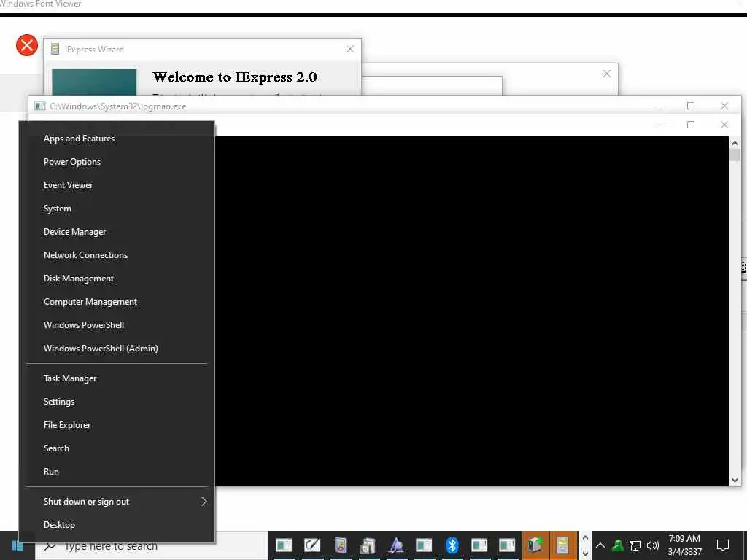This screenshot has height=560, width=747.
Task: Launch Device Manager
Action: pos(117,232)
